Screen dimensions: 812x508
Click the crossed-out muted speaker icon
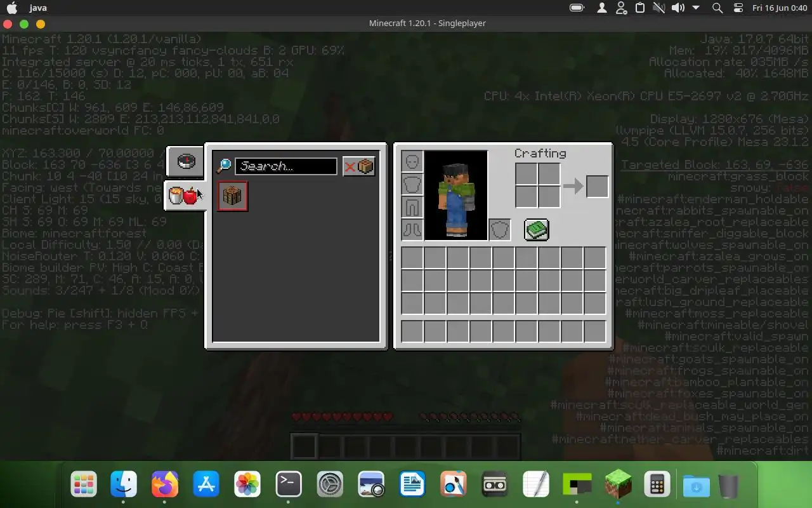[x=658, y=8]
